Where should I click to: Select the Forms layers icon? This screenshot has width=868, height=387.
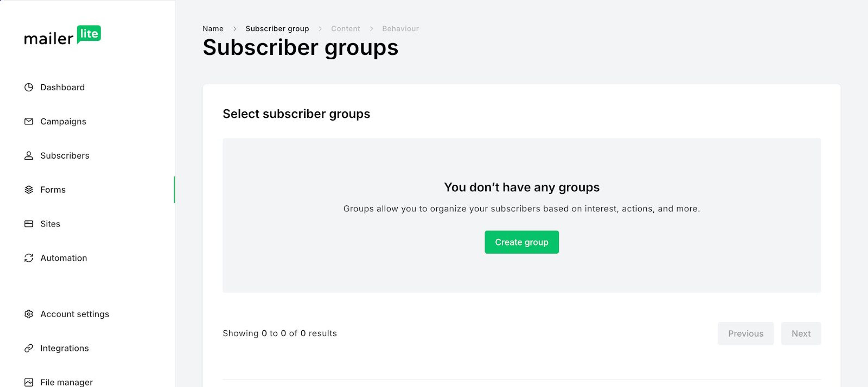(29, 190)
